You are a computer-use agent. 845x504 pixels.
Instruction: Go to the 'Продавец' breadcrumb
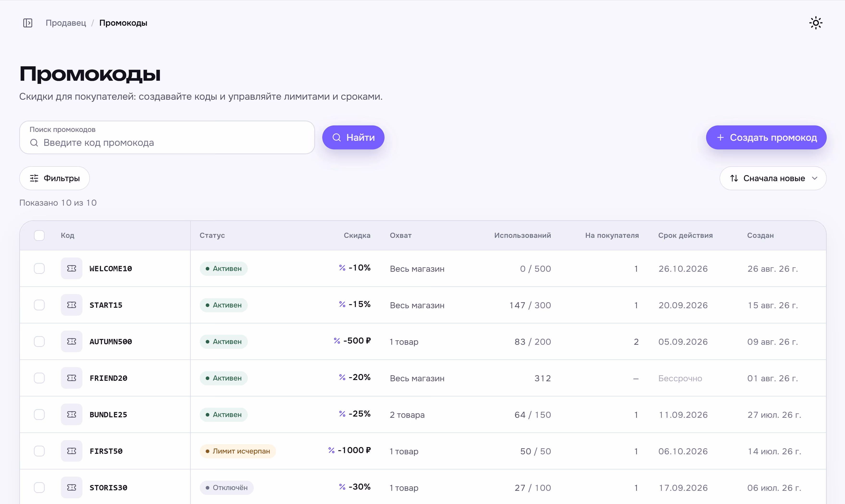tap(66, 23)
